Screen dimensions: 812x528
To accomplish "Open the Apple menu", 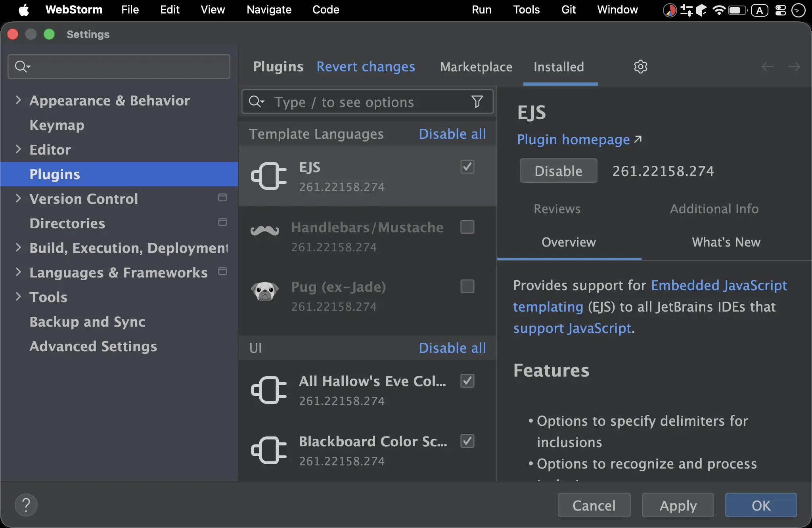I will click(24, 10).
